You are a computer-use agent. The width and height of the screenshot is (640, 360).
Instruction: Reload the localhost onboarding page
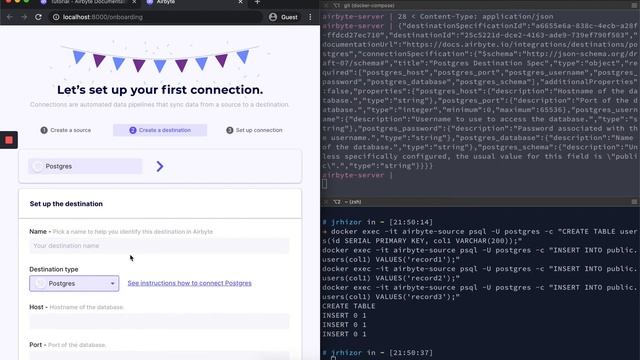coord(38,17)
